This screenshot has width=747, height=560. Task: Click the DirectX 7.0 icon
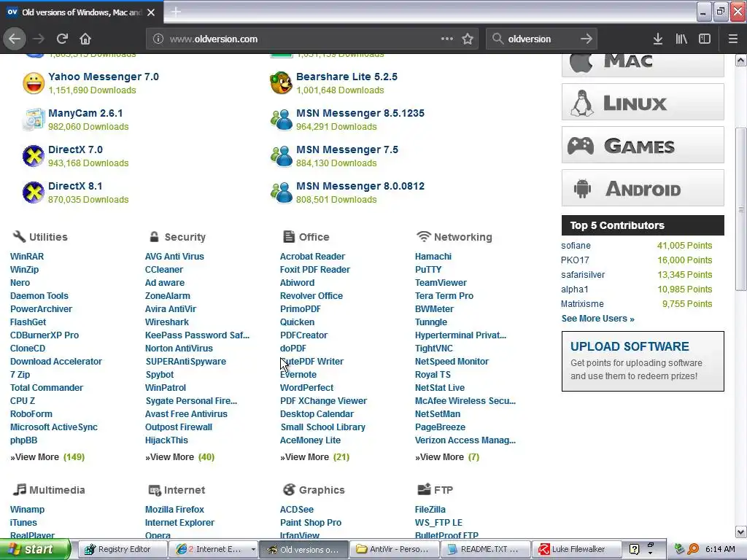34,156
